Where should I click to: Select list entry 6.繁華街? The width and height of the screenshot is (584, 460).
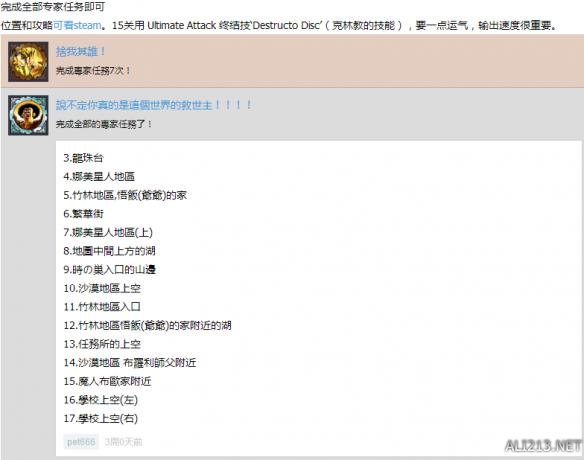tap(83, 214)
